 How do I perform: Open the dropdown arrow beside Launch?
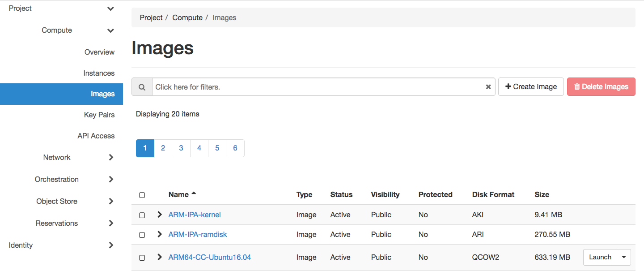click(624, 257)
